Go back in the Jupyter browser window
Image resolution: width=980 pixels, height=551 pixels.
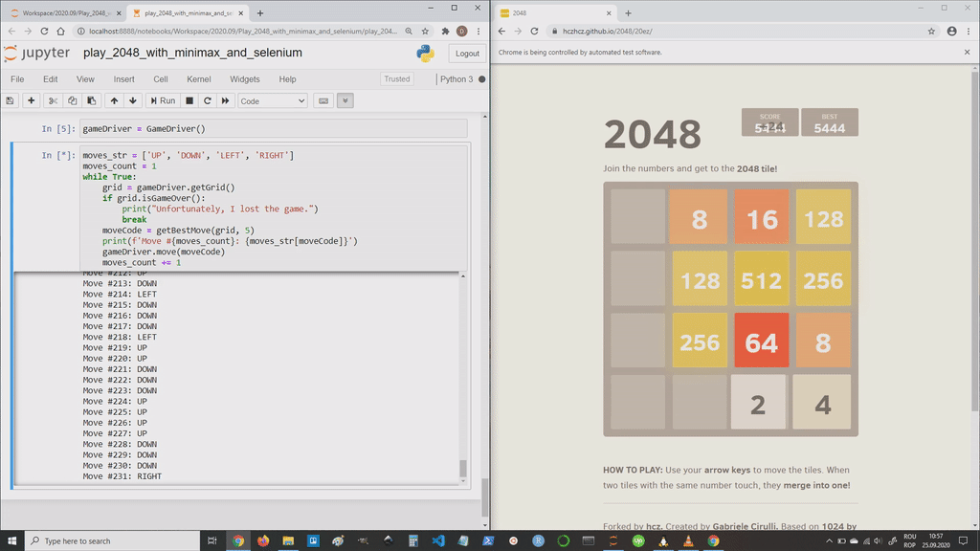(x=11, y=31)
